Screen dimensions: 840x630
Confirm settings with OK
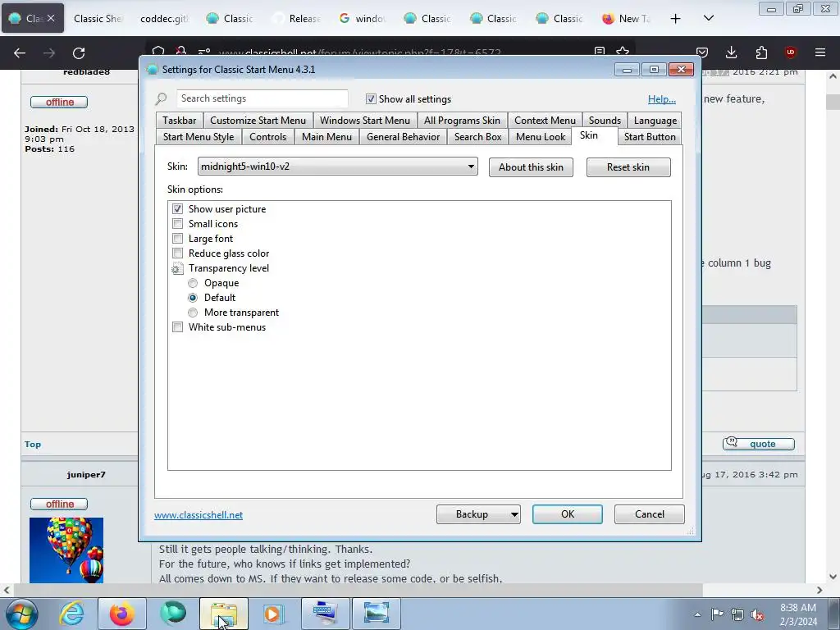click(x=568, y=514)
